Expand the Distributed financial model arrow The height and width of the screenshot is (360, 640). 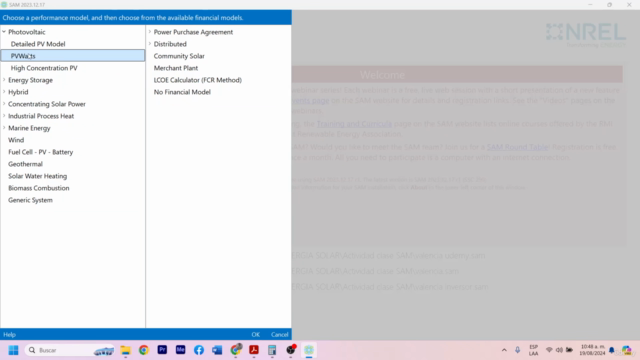150,44
